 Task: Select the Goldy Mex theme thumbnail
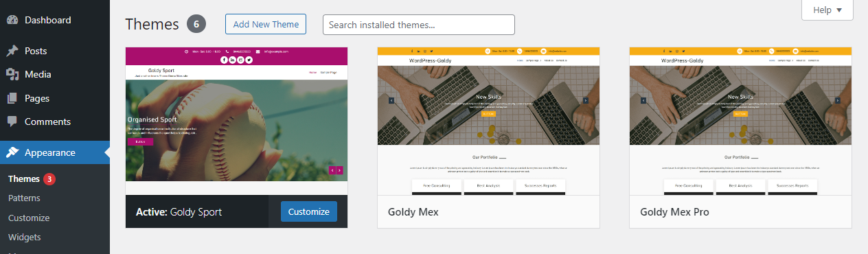point(488,122)
